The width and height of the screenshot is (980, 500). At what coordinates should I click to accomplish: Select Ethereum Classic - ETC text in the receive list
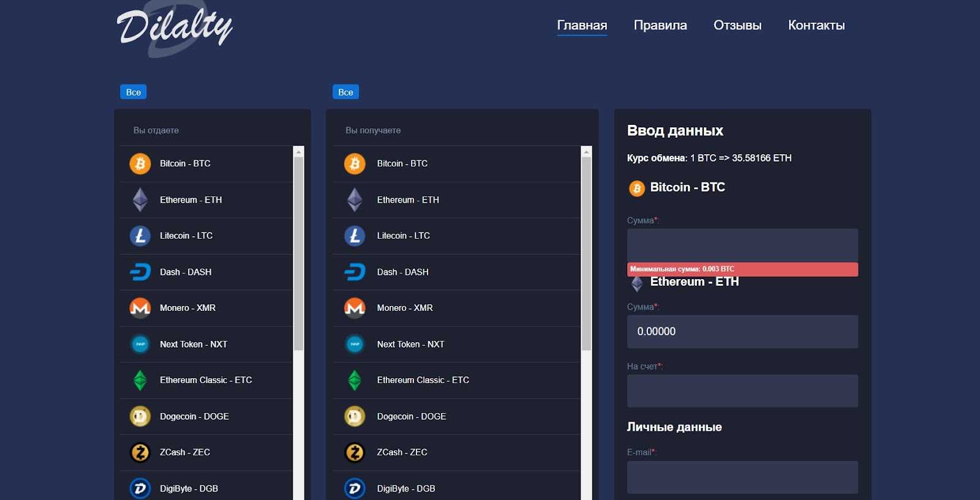tap(423, 380)
